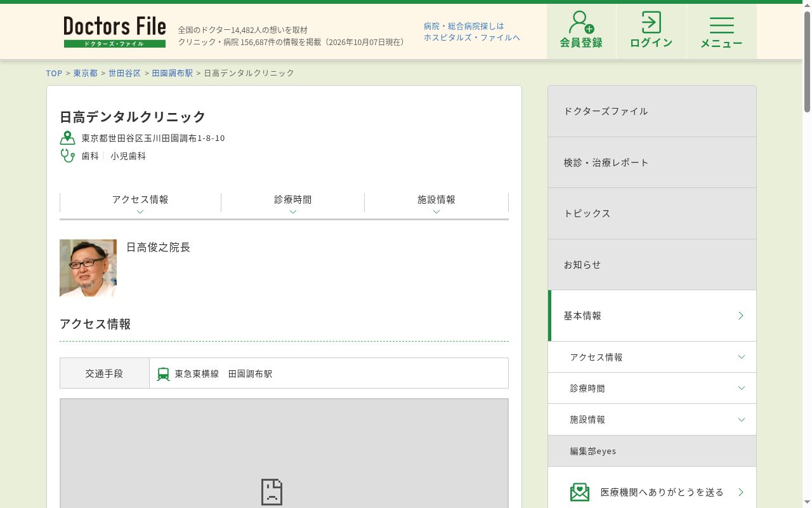This screenshot has height=508, width=812.
Task: Click the doctor's portrait photo
Action: [x=88, y=268]
